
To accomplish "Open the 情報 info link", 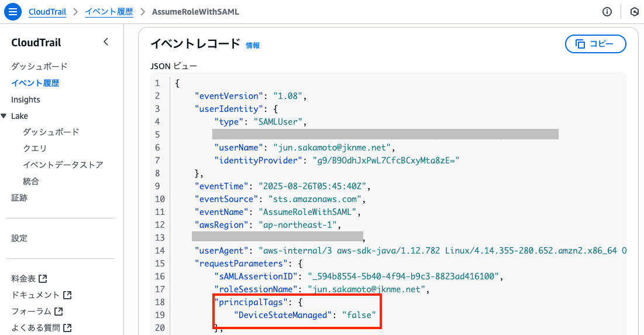I will point(253,45).
